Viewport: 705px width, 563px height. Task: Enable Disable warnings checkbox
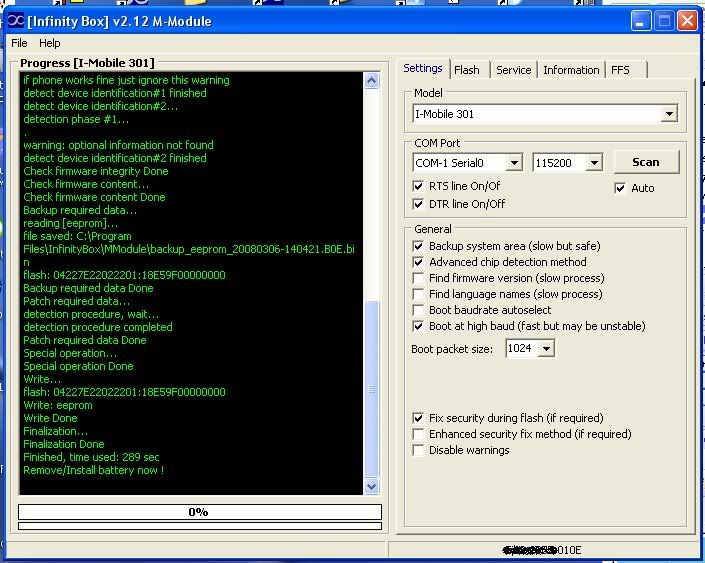pos(418,450)
